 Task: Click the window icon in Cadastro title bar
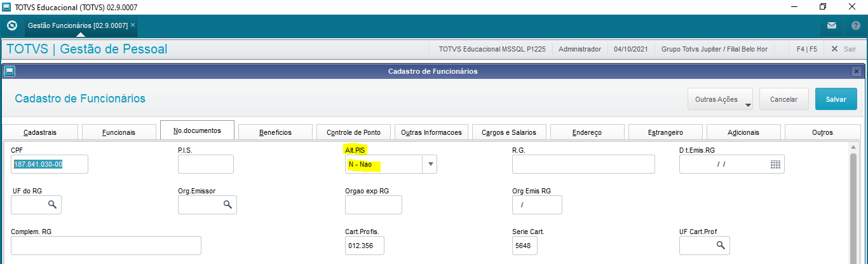[9, 71]
